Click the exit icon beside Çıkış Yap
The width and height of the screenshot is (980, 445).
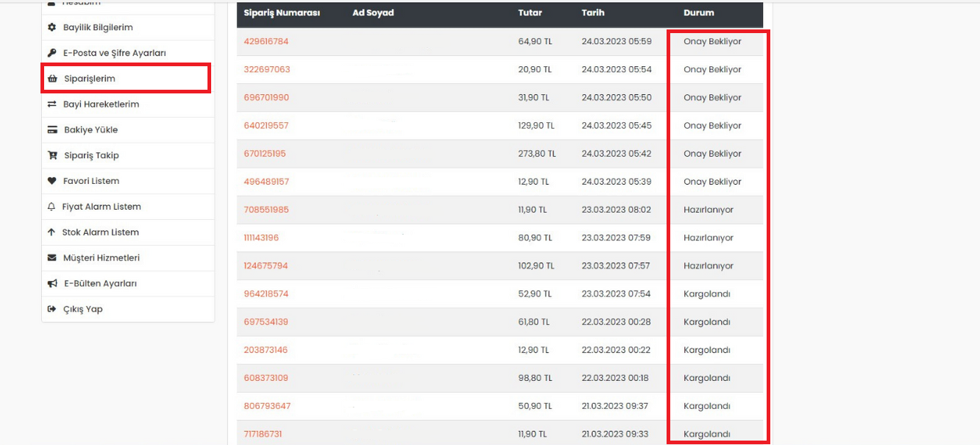(52, 309)
